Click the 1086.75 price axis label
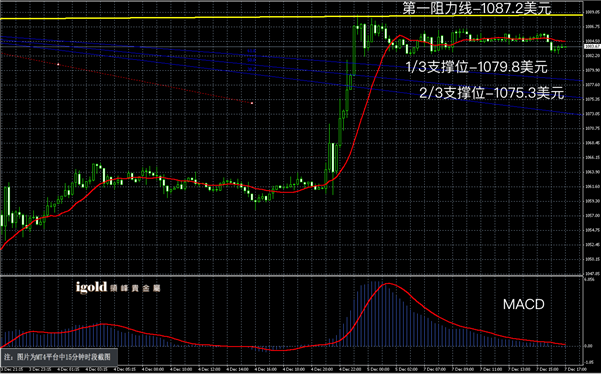Viewport: 601px width, 374px height. 593,26
